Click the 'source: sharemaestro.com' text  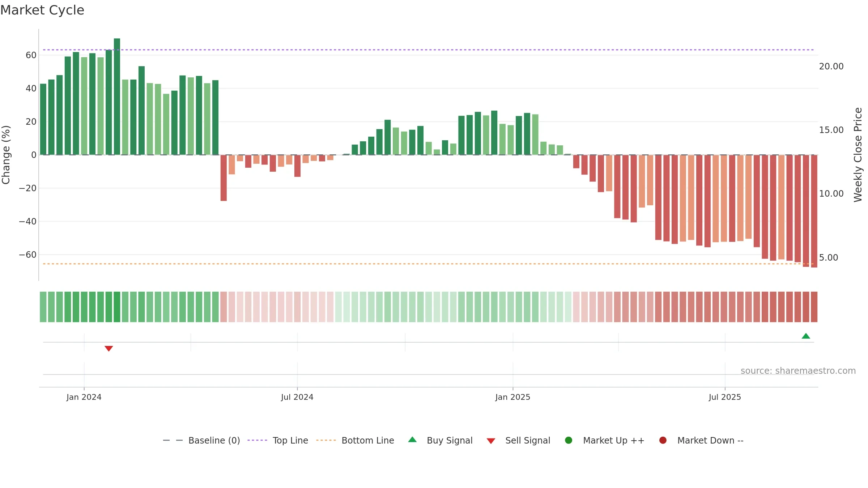798,371
